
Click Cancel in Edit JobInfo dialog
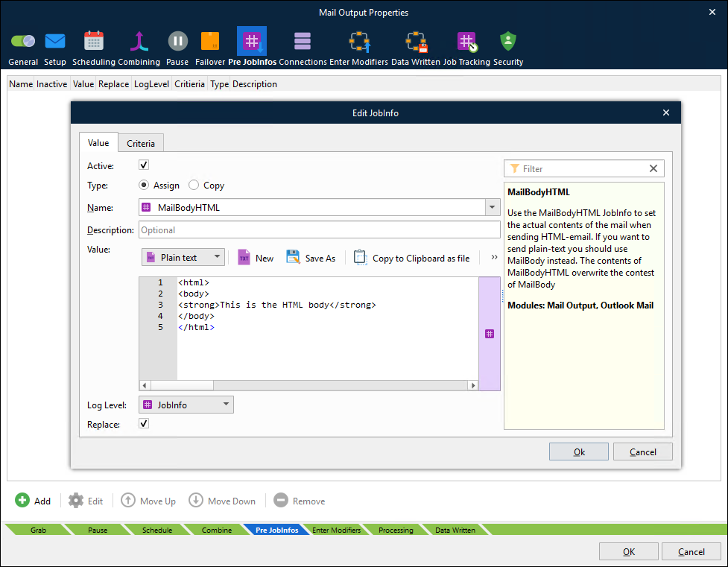click(x=642, y=452)
